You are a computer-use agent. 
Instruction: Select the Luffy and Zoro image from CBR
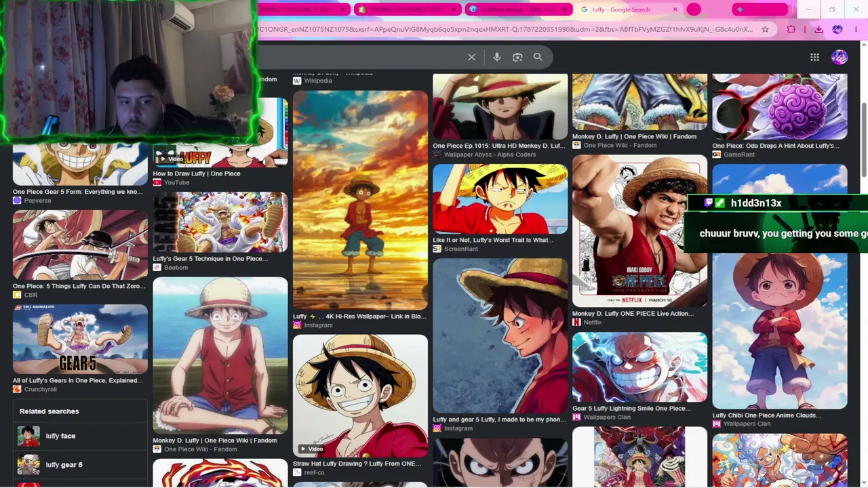point(80,244)
